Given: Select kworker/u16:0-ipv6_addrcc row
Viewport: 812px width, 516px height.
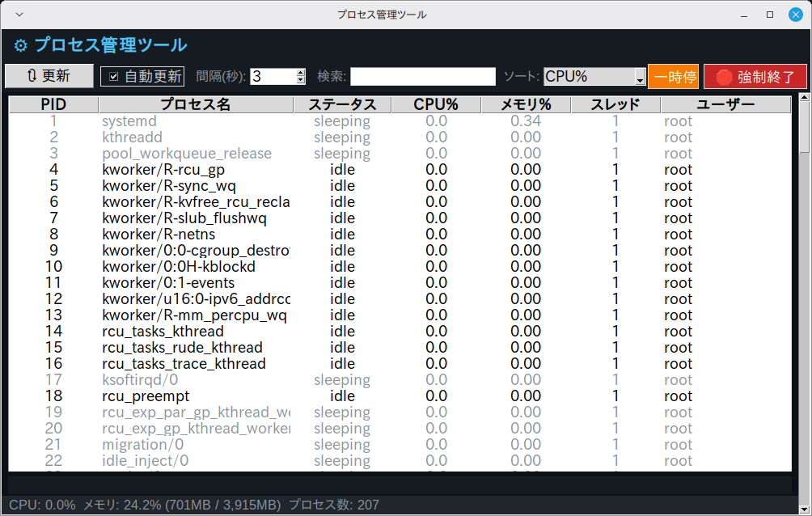Looking at the screenshot, I should pyautogui.click(x=400, y=299).
